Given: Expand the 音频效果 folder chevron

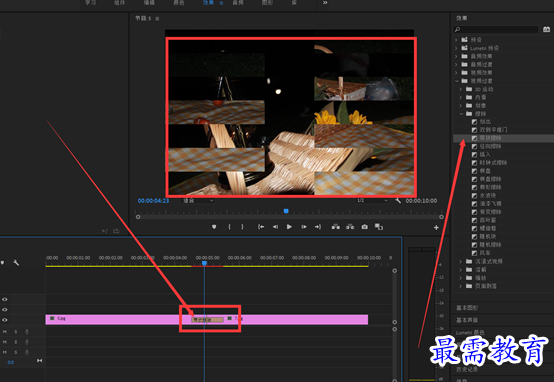Looking at the screenshot, I should 456,56.
